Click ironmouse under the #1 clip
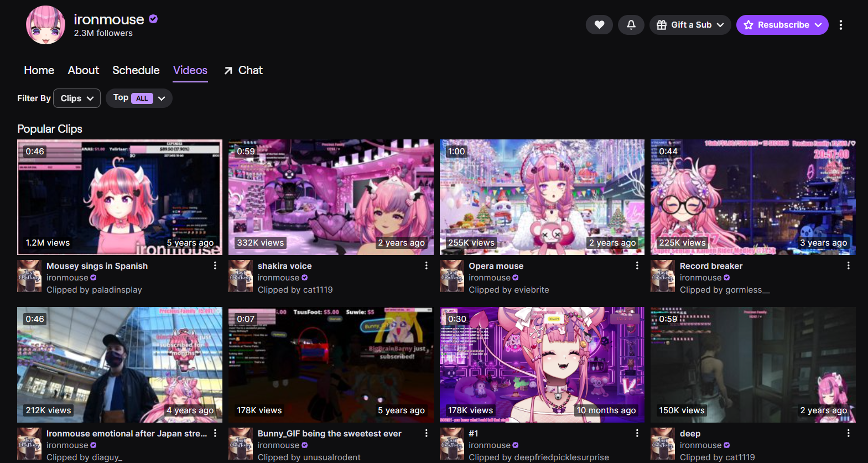The height and width of the screenshot is (463, 868). coord(490,445)
